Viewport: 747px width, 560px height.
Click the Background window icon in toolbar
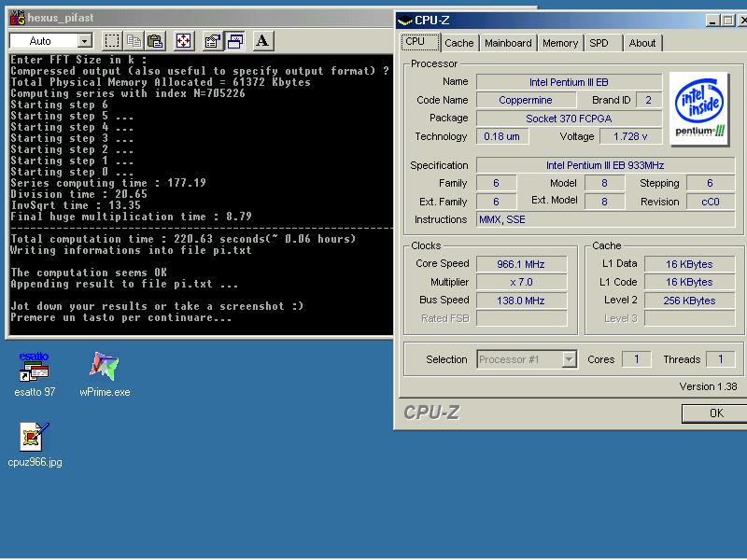pyautogui.click(x=235, y=41)
